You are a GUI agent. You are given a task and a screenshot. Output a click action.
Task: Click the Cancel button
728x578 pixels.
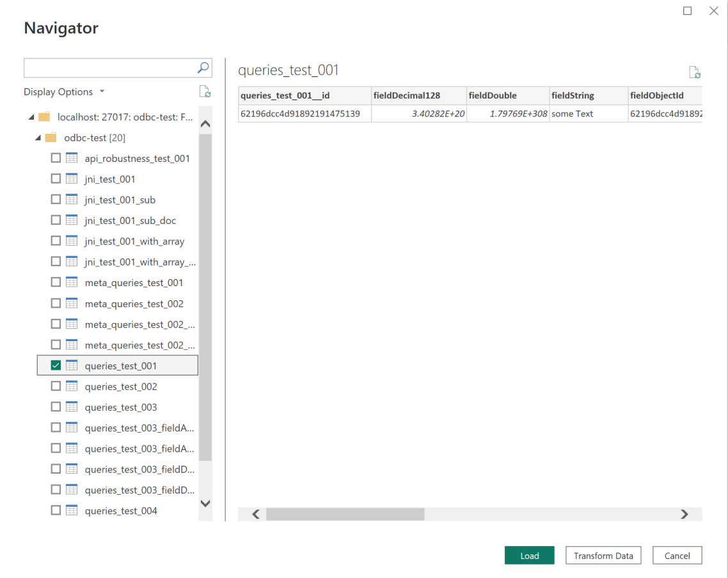[677, 555]
